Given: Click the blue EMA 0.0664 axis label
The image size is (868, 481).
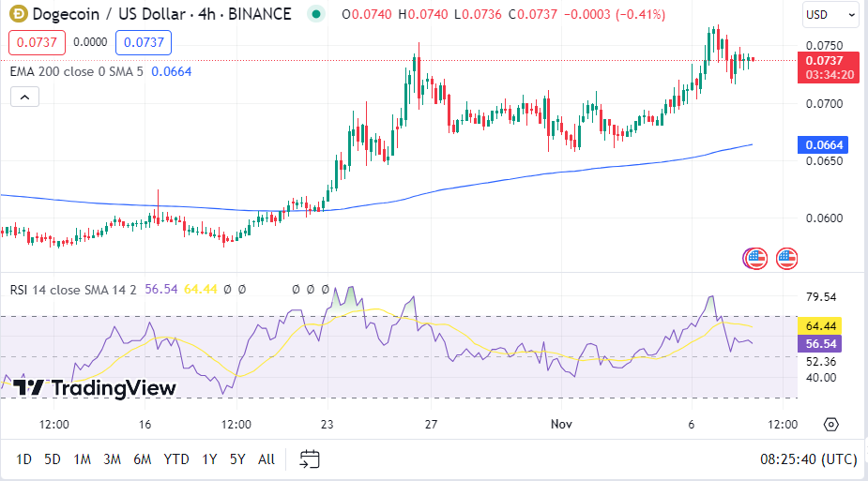Looking at the screenshot, I should click(824, 144).
